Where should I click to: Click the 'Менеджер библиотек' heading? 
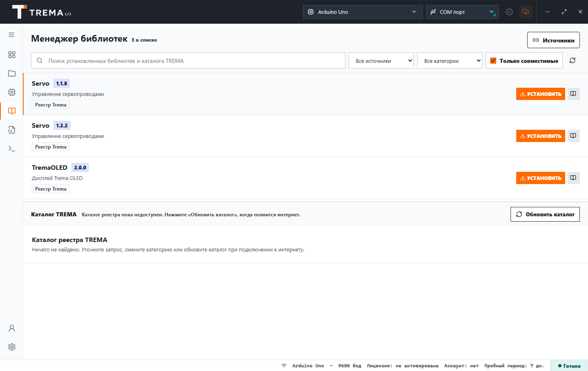(79, 39)
